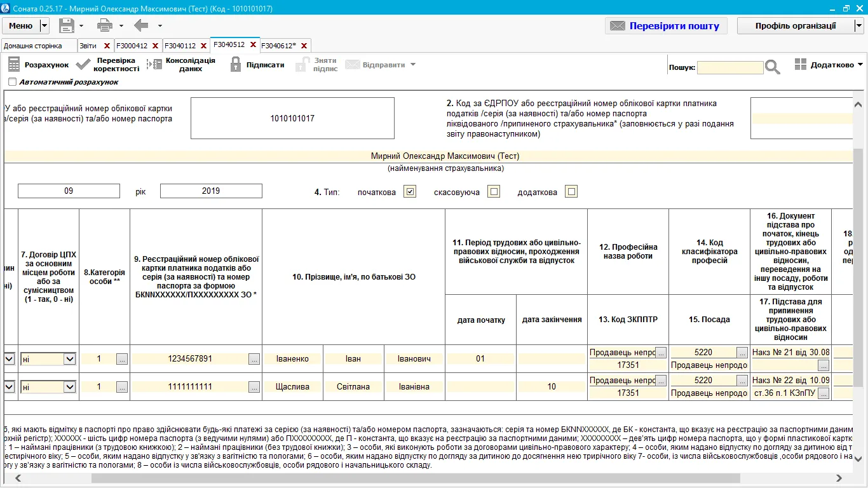This screenshot has width=868, height=488.
Task: Click the magnifier search icon
Action: pos(772,67)
